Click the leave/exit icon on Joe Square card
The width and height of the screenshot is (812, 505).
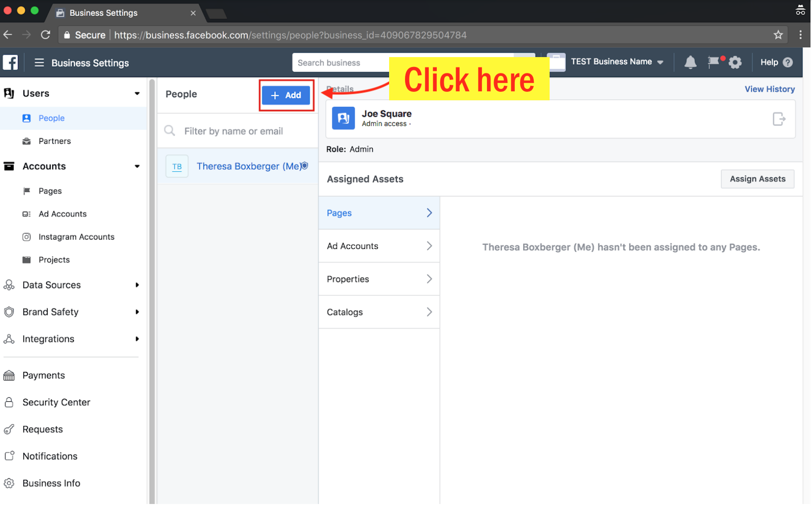[780, 119]
